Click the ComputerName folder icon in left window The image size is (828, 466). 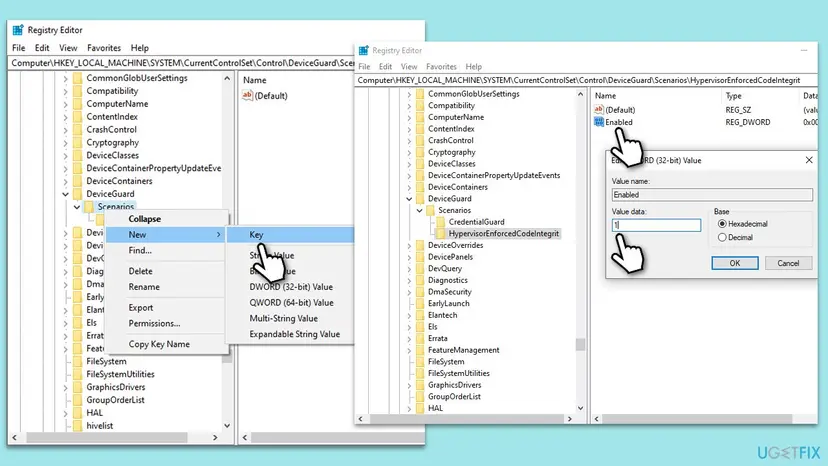pos(78,104)
